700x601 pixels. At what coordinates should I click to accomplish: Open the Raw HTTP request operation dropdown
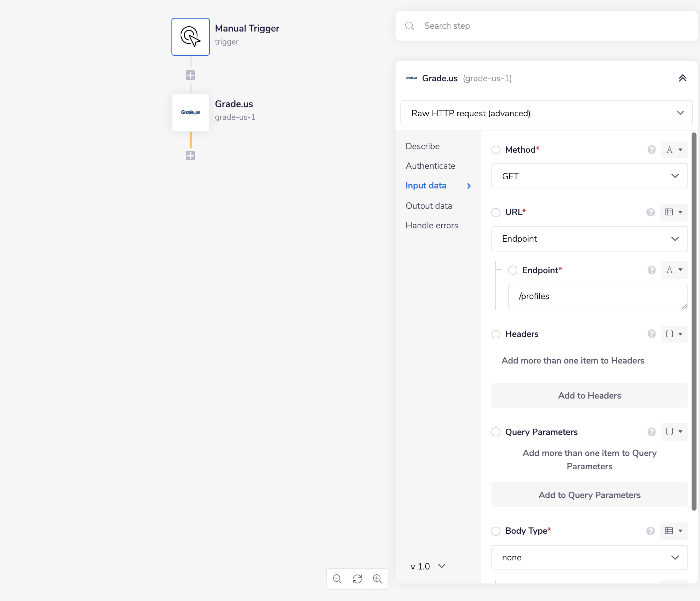coord(546,113)
